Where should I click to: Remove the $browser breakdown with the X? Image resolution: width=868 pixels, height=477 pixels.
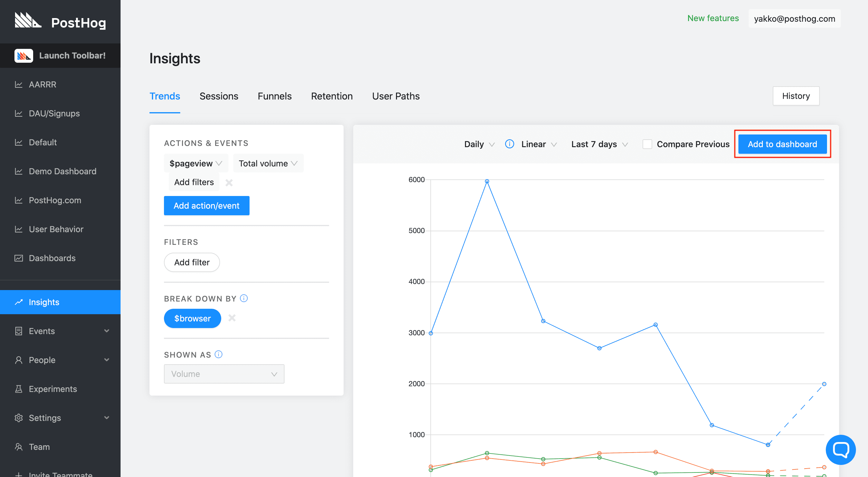(232, 318)
